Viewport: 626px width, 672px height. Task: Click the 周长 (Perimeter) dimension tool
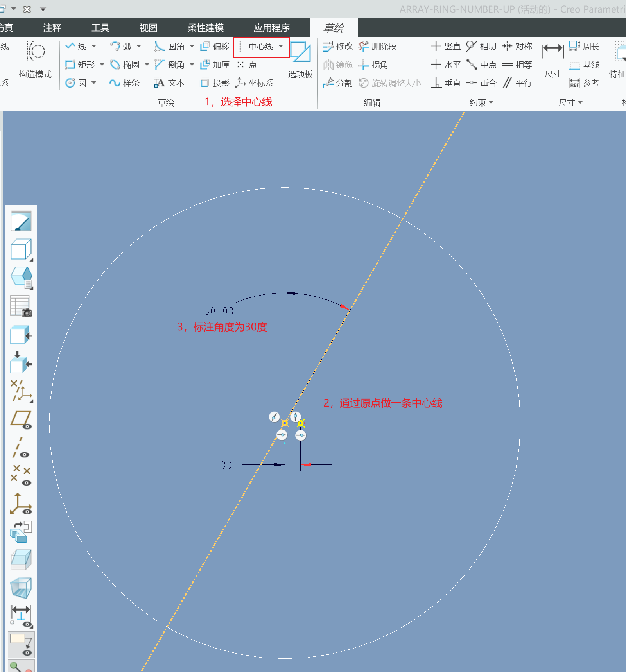tap(584, 47)
